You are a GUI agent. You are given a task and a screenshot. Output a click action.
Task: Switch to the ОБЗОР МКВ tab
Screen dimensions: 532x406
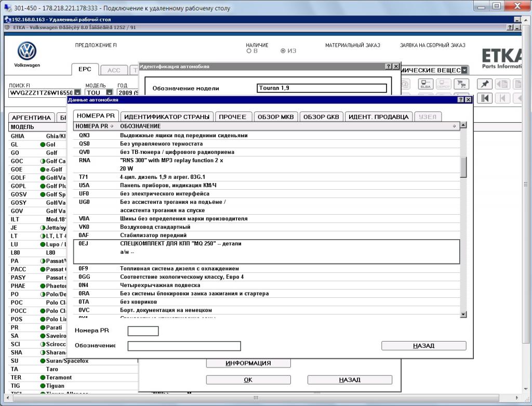point(276,117)
